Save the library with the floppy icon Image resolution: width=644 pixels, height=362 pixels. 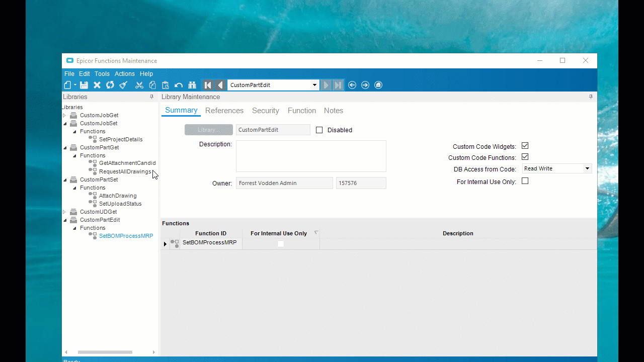pyautogui.click(x=84, y=85)
